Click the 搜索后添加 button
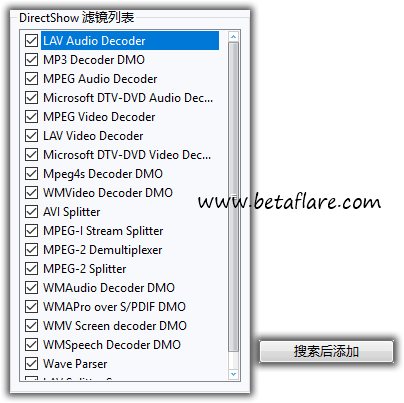Image resolution: width=404 pixels, height=403 pixels. [x=326, y=351]
